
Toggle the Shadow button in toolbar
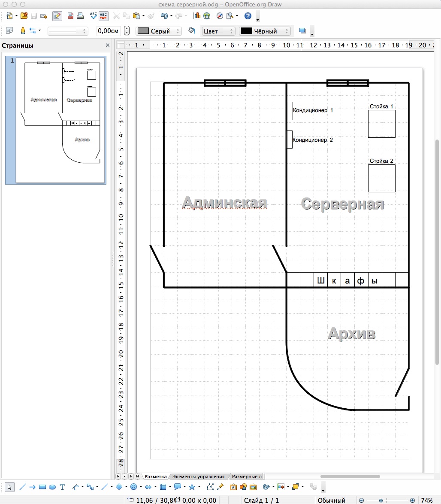[x=302, y=31]
